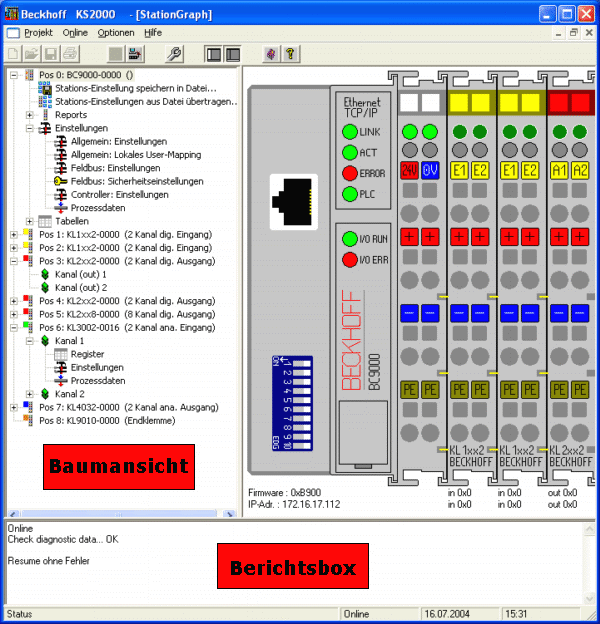Screen dimensions: 600x624
Task: Open the Hilfe menu
Action: [x=153, y=33]
